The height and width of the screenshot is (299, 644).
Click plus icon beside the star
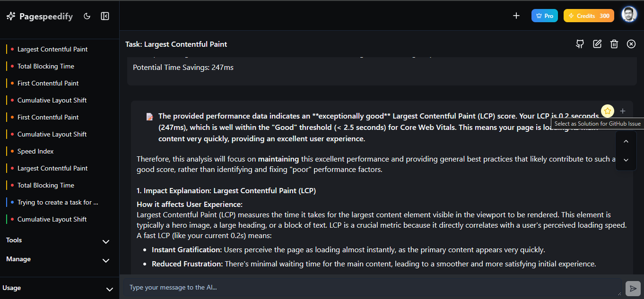pyautogui.click(x=623, y=111)
